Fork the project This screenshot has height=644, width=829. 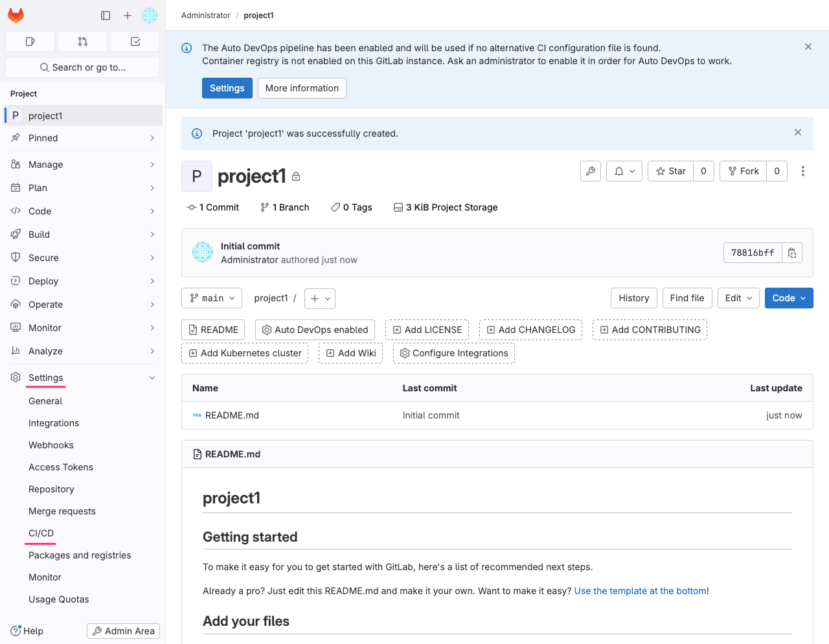click(x=743, y=171)
